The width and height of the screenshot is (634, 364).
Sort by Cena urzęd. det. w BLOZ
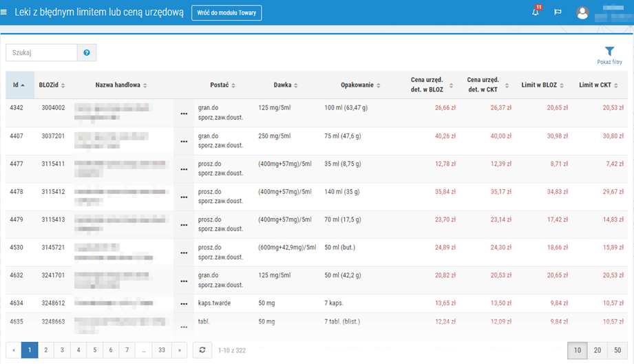click(x=431, y=85)
